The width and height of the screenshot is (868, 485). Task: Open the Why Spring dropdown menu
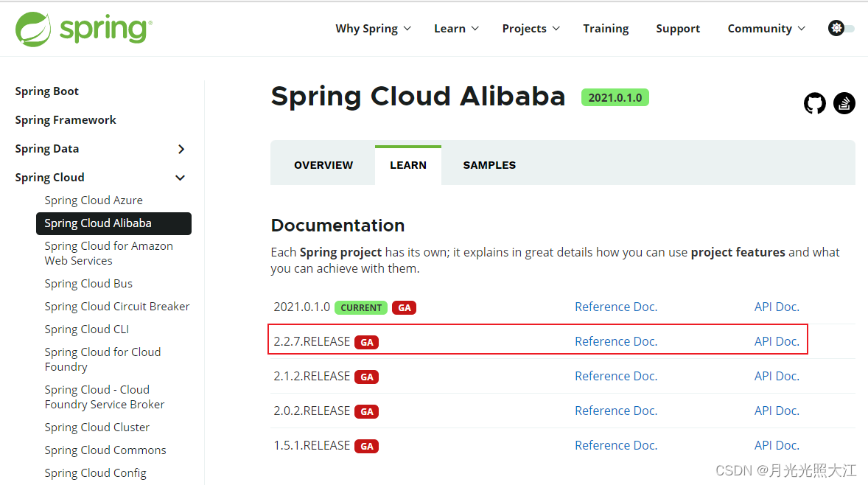pos(373,28)
